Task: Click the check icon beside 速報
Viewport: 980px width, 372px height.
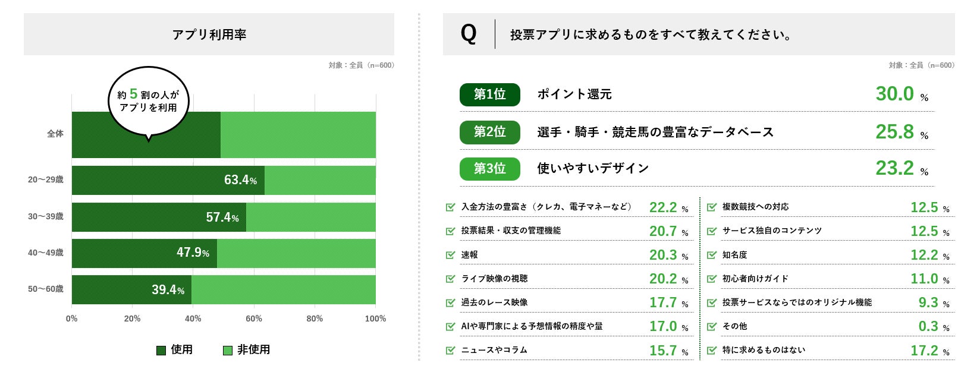Action: pos(450,255)
